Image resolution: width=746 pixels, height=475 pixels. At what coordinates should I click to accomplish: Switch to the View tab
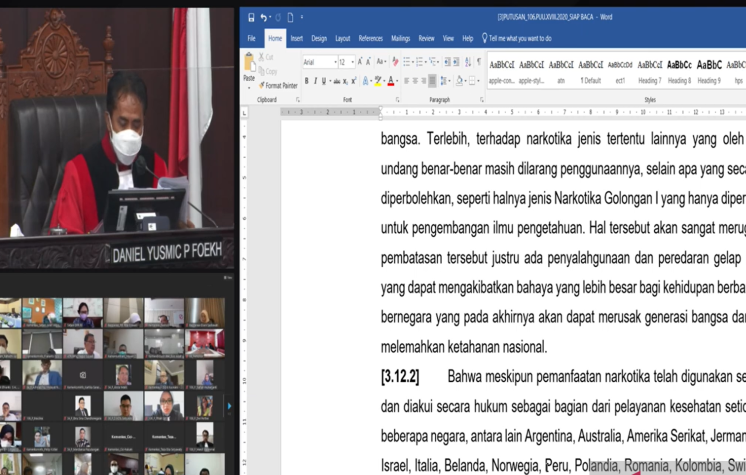[x=448, y=39]
